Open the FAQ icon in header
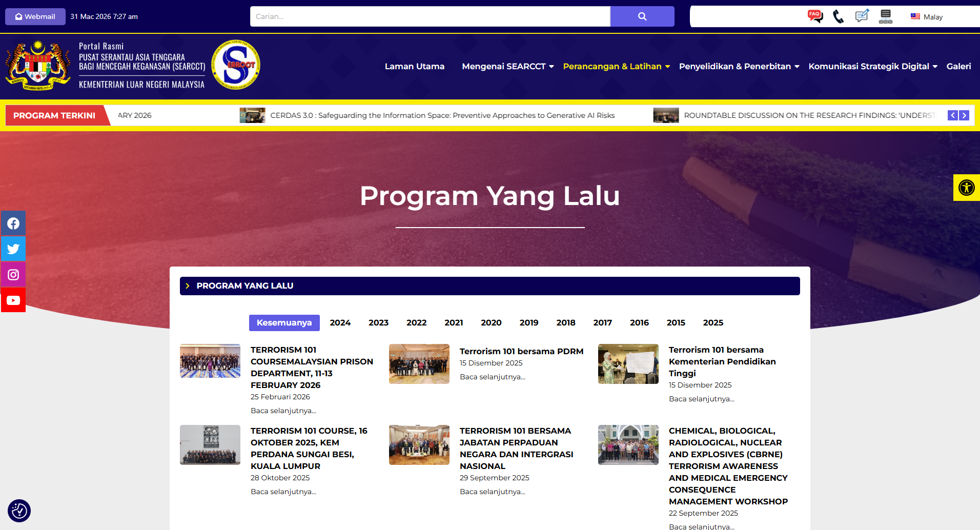Viewport: 980px width, 530px height. point(814,16)
